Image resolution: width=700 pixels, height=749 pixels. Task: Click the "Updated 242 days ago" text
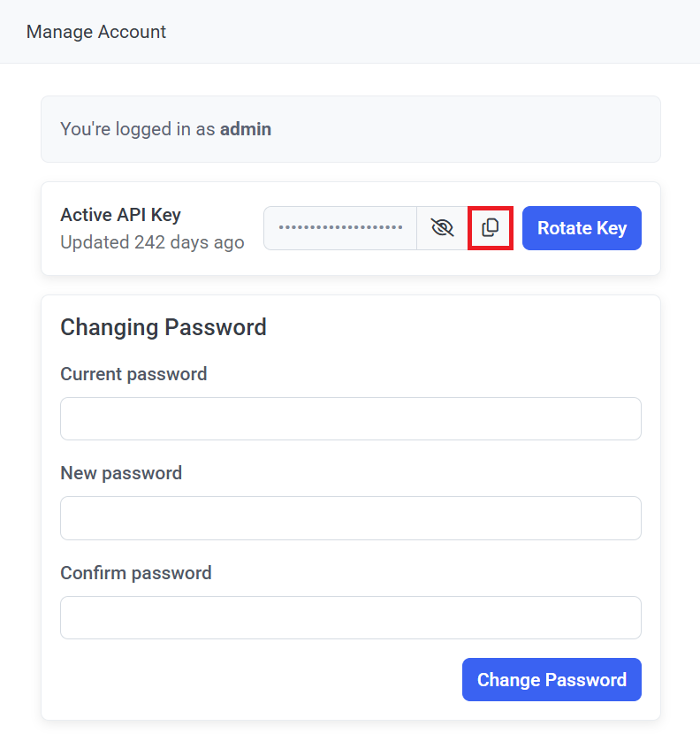pyautogui.click(x=152, y=242)
